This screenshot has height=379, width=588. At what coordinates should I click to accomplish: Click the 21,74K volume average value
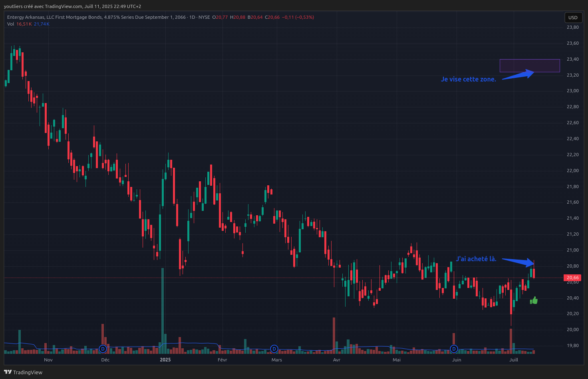click(x=42, y=24)
